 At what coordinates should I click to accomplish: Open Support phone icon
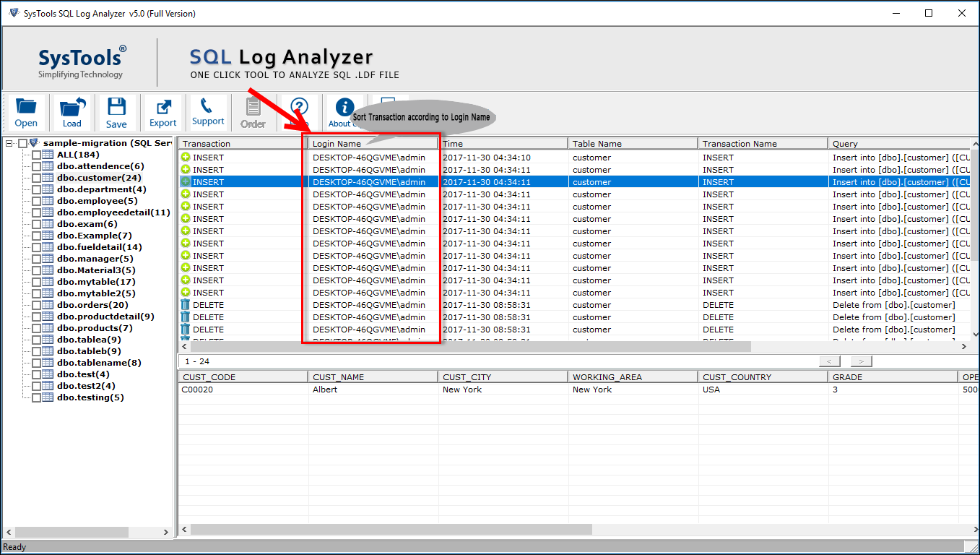tap(207, 106)
